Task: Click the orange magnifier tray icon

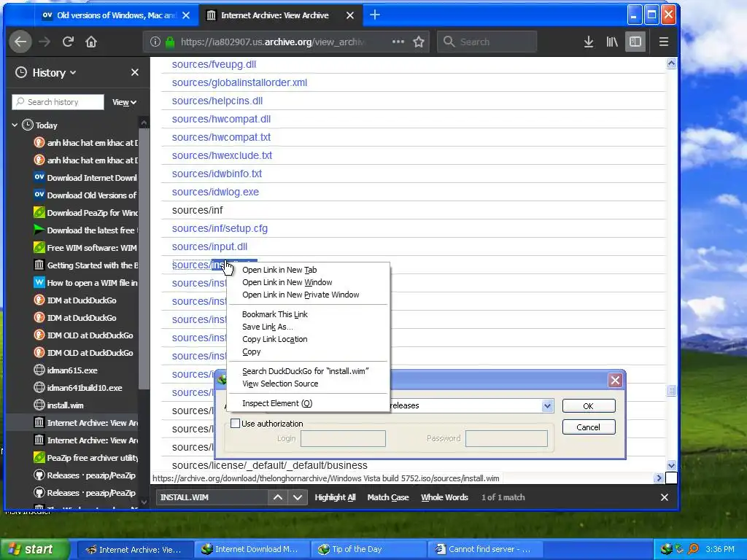Action: [x=693, y=549]
